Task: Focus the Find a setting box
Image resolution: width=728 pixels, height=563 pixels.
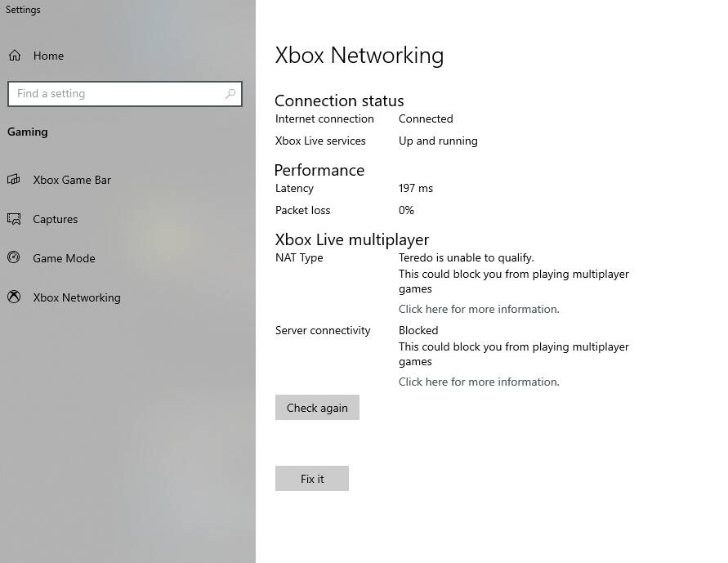Action: click(x=125, y=94)
